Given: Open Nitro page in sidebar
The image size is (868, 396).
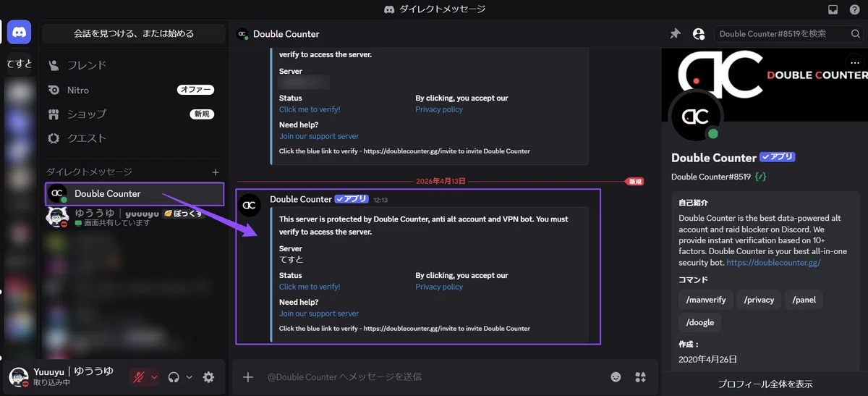Looking at the screenshot, I should click(x=134, y=90).
